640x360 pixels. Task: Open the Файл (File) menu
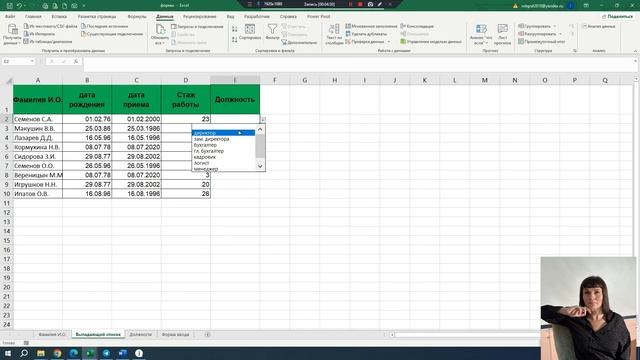(10, 16)
